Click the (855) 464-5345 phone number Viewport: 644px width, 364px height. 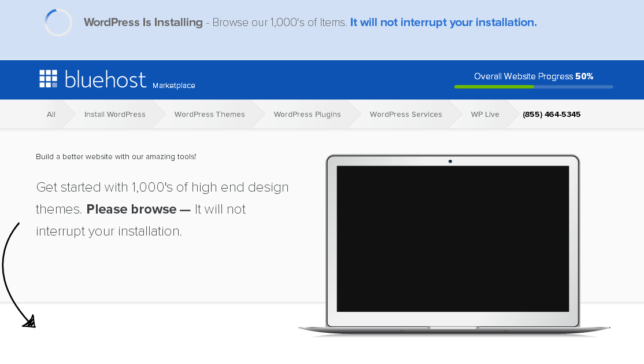pyautogui.click(x=552, y=114)
